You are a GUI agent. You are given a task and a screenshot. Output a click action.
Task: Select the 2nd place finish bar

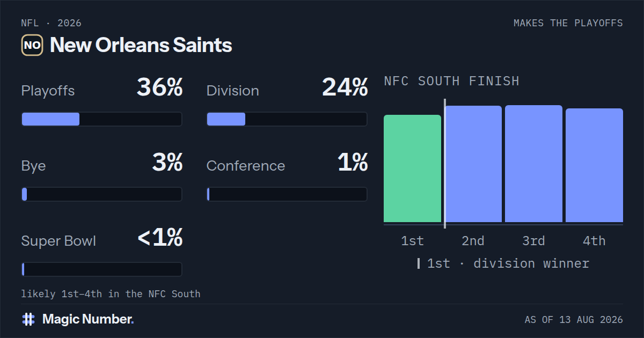click(x=473, y=164)
